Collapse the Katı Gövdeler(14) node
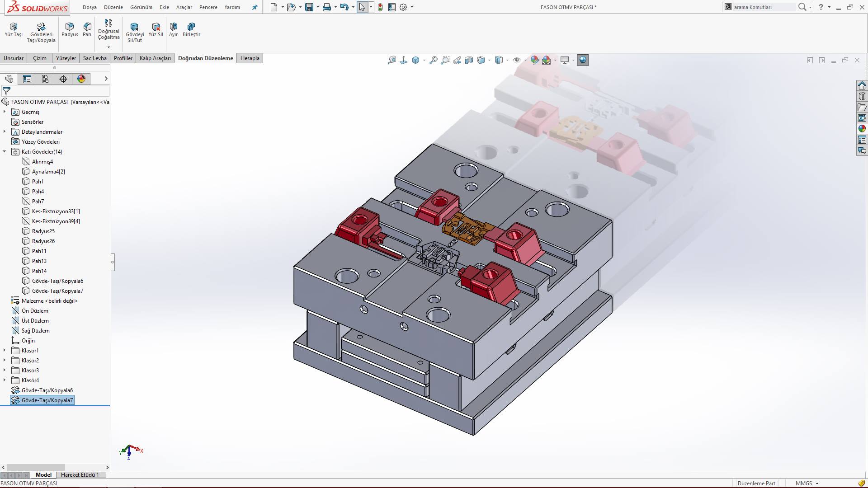This screenshot has width=868, height=488. click(x=5, y=151)
